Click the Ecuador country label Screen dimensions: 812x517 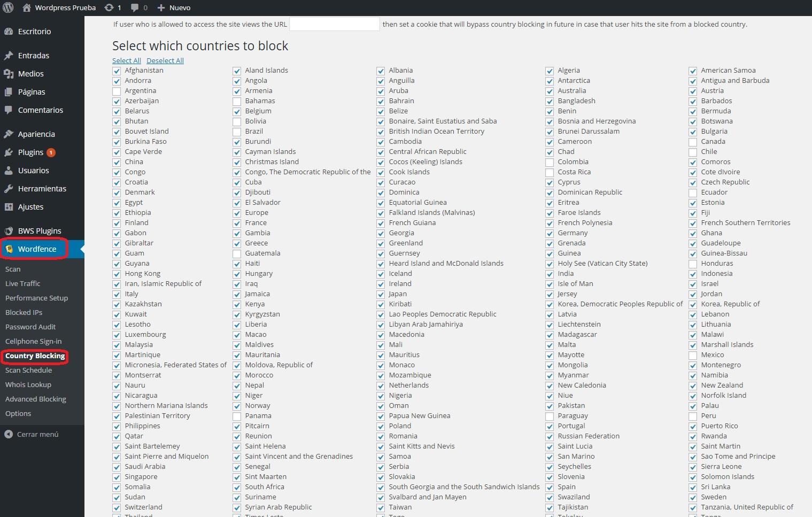pyautogui.click(x=714, y=192)
